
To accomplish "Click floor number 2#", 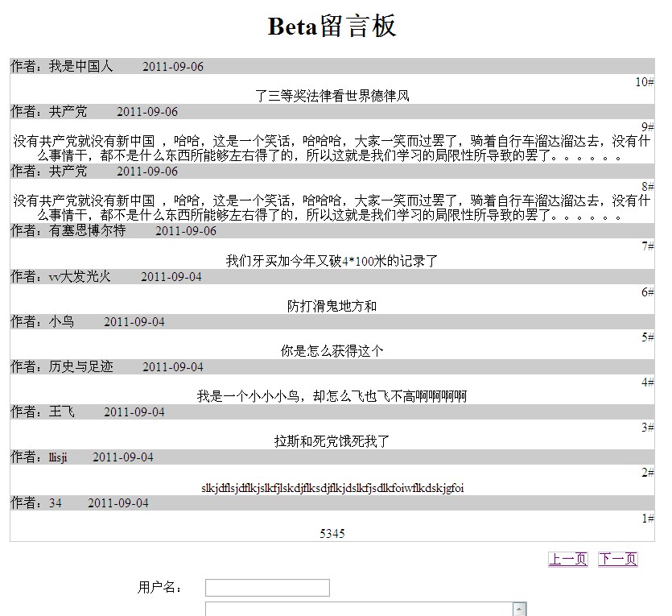I will tap(648, 473).
